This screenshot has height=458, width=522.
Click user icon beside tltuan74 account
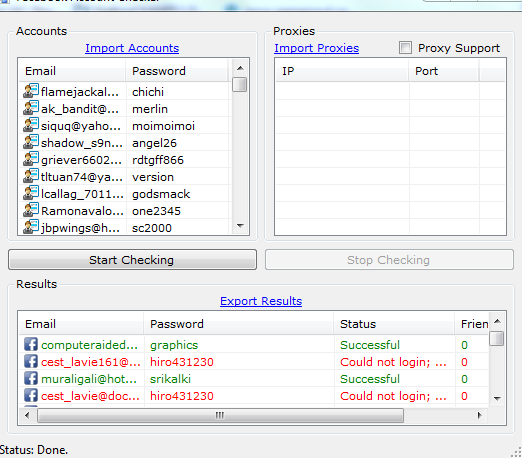click(31, 176)
